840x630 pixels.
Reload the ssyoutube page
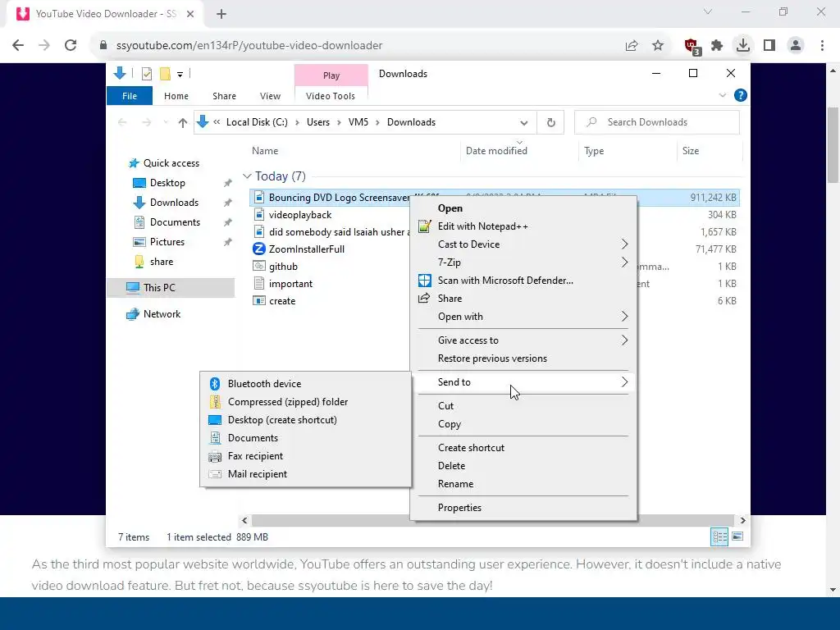(x=71, y=45)
